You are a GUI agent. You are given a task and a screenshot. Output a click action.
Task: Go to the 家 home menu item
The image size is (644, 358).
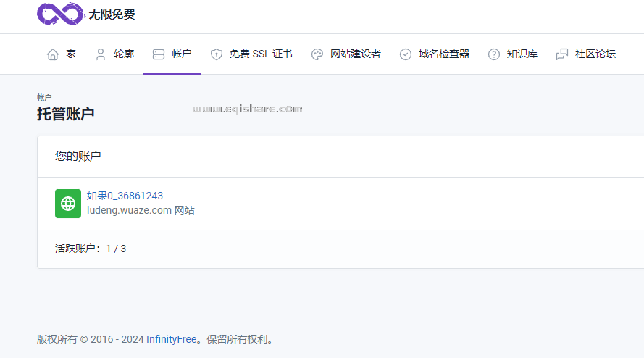tap(61, 54)
